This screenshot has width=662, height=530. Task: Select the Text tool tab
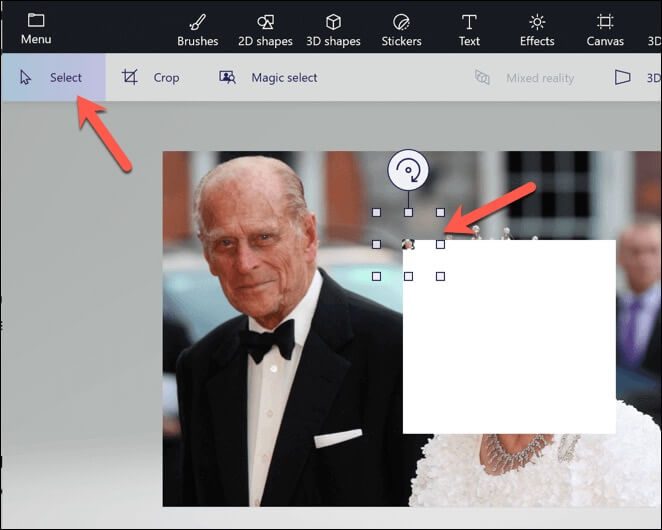point(469,30)
